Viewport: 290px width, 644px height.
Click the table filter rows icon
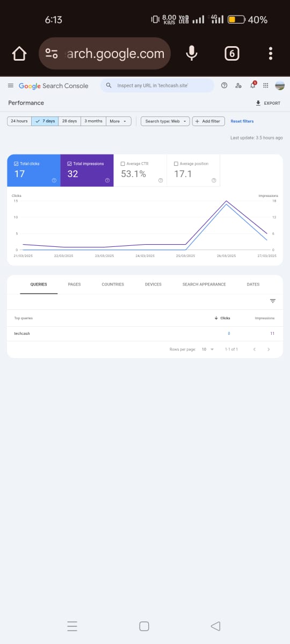(273, 301)
